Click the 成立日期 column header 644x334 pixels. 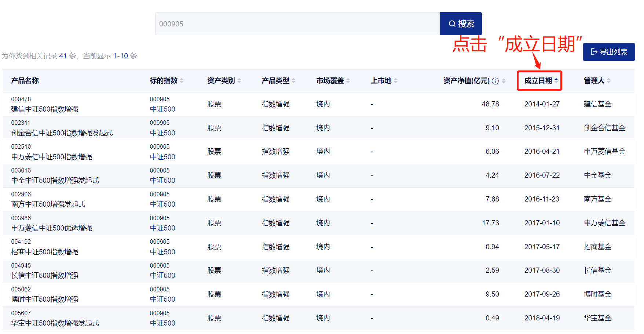pyautogui.click(x=538, y=81)
